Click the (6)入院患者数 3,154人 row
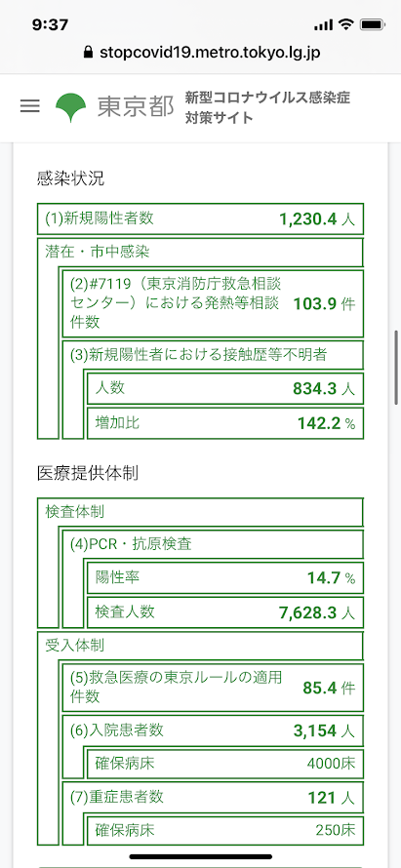The height and width of the screenshot is (868, 401). point(213,730)
